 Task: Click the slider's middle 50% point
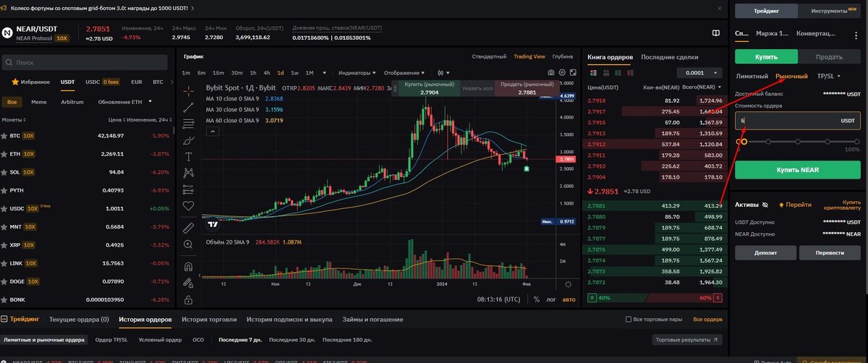(x=799, y=142)
